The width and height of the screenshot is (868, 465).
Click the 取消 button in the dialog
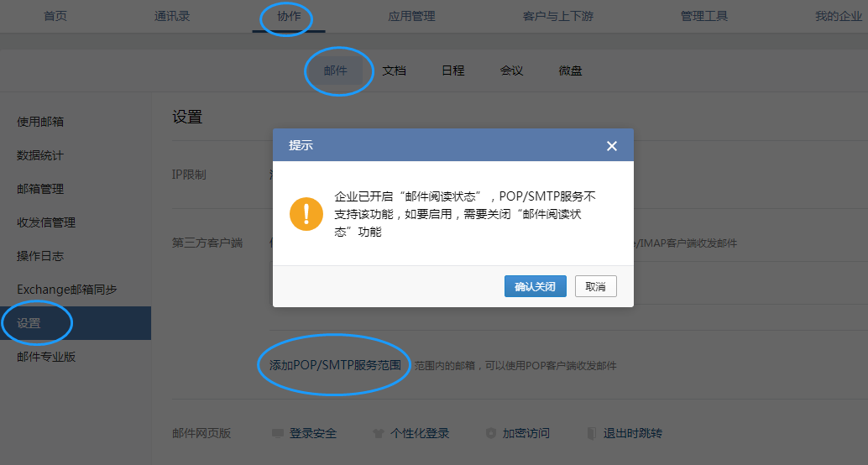(x=596, y=286)
